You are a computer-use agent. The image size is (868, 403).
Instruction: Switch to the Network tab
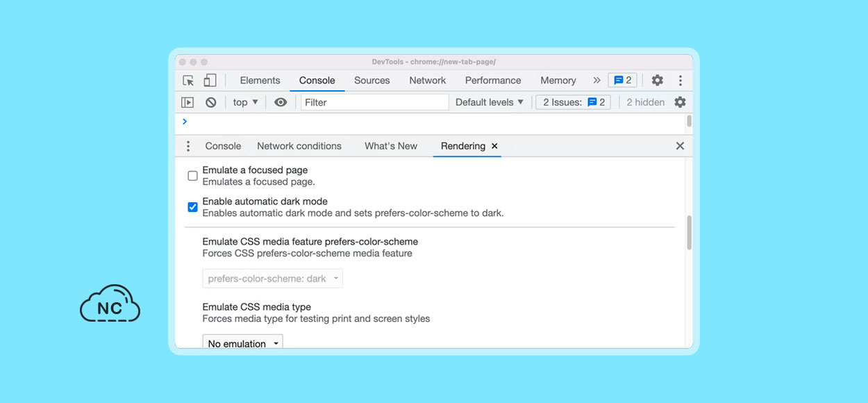[x=428, y=81]
